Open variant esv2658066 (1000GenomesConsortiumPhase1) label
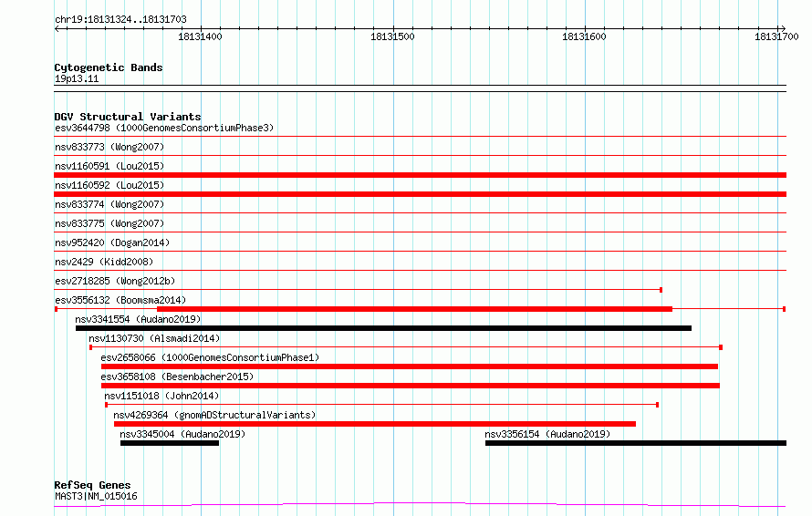 [x=210, y=357]
